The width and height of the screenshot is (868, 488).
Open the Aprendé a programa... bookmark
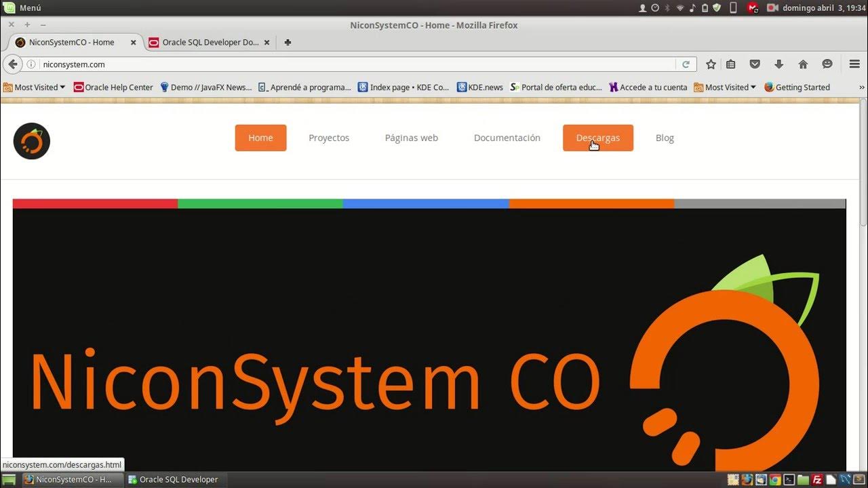(x=304, y=87)
